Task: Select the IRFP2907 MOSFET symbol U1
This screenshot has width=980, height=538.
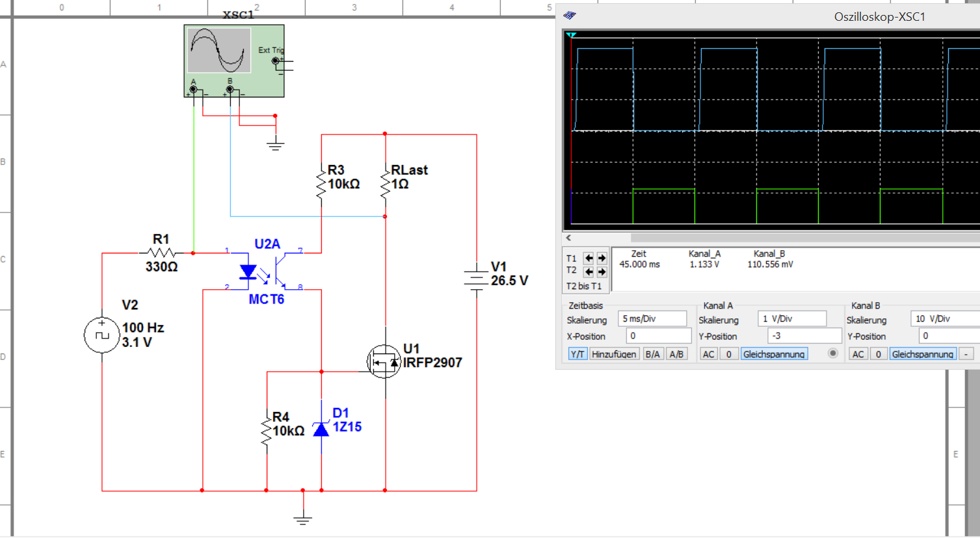Action: [384, 362]
